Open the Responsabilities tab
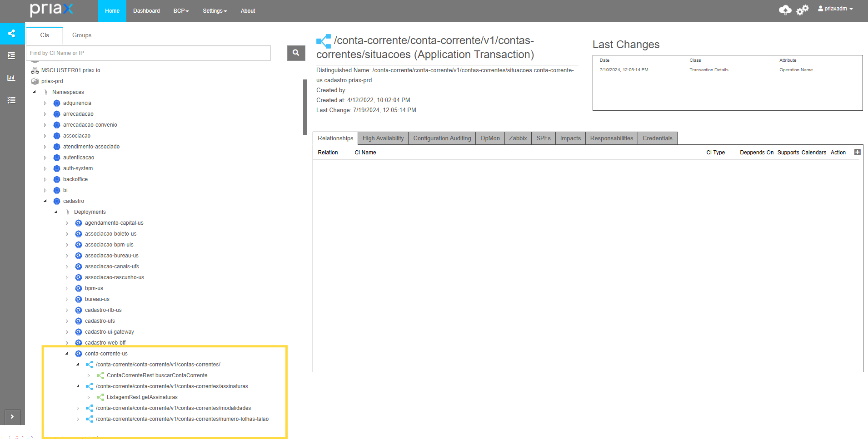 click(x=612, y=138)
